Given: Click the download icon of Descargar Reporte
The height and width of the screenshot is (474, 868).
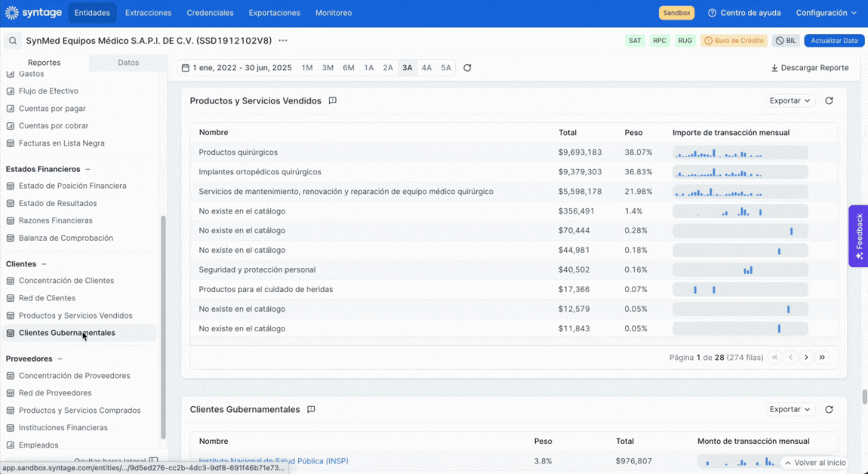Looking at the screenshot, I should tap(774, 68).
